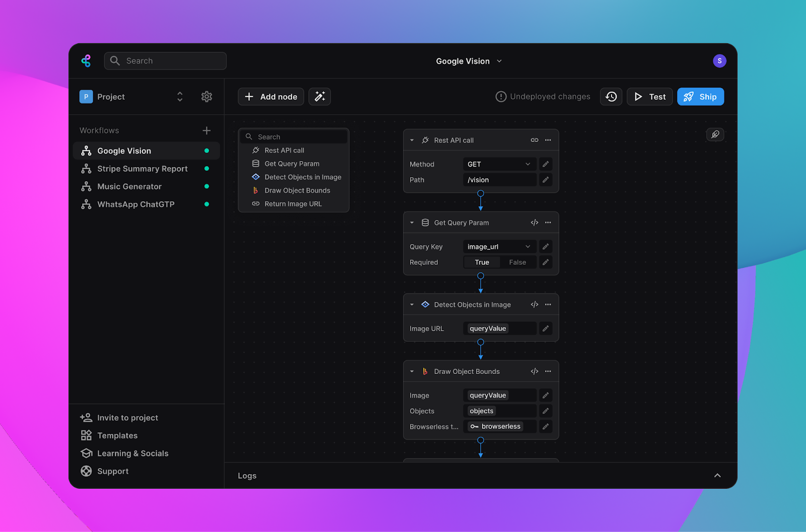Select Return Image URL in node list
The width and height of the screenshot is (806, 532).
pos(294,204)
